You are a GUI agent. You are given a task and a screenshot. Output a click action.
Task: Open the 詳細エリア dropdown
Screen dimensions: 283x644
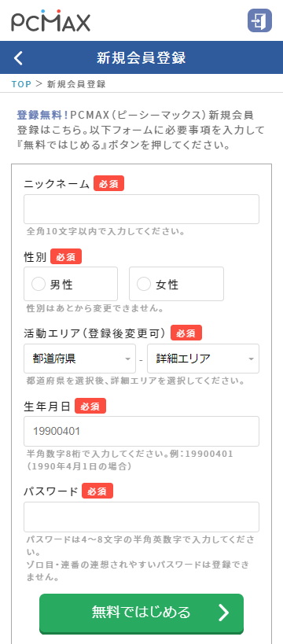(204, 359)
